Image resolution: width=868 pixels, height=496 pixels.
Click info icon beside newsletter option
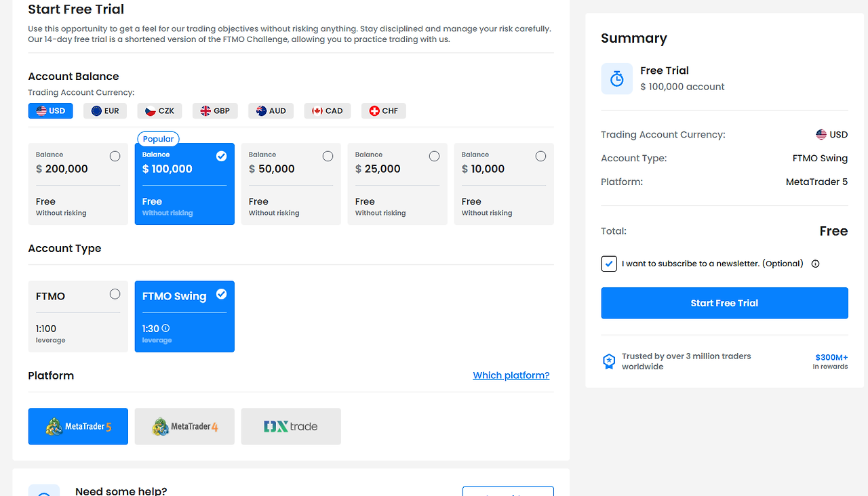[x=816, y=264]
